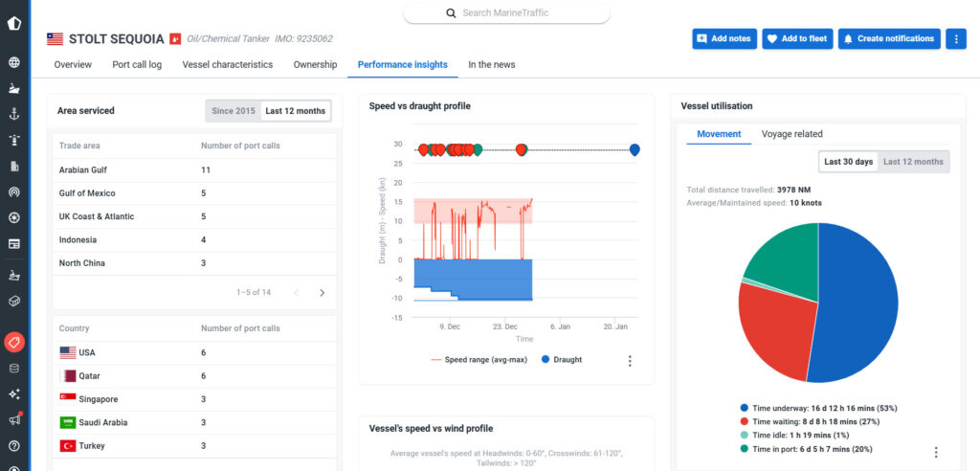Open the crane loading ship icon in sidebar
Image resolution: width=980 pixels, height=471 pixels.
point(13,275)
